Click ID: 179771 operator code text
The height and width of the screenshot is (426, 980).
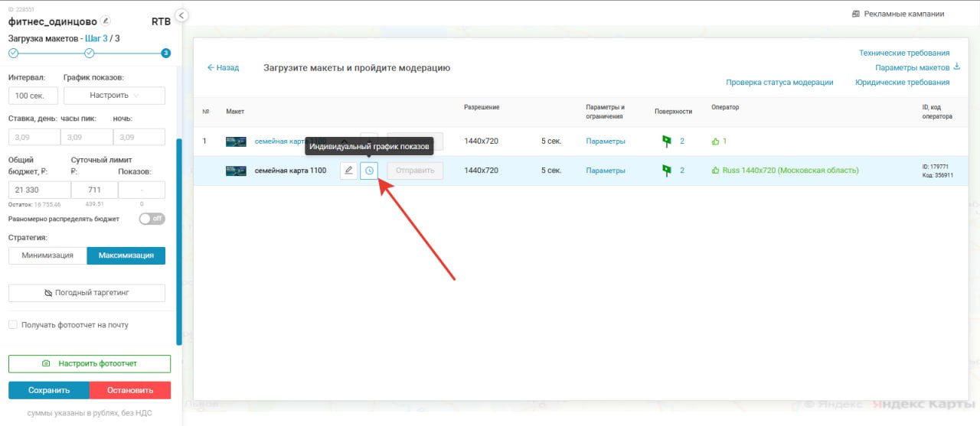pos(936,166)
